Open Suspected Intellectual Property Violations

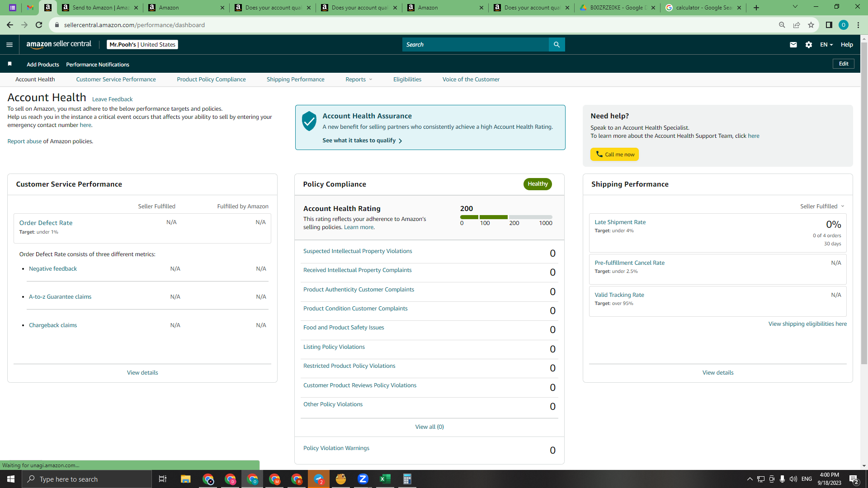358,251
